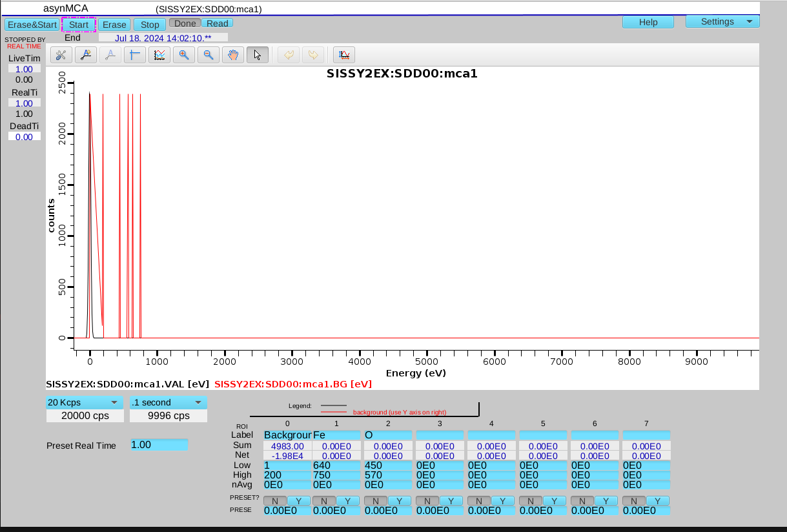The image size is (787, 532).
Task: Set ROI 0 preset to N
Action: tap(275, 501)
